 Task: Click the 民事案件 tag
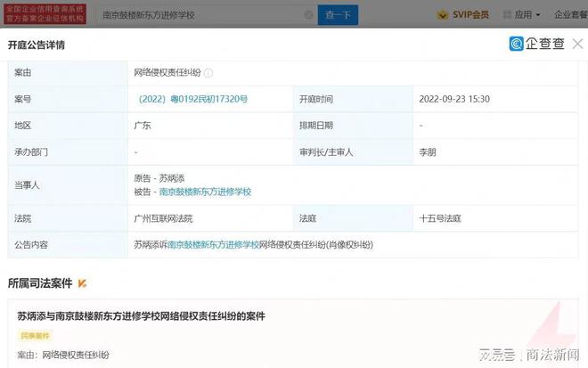[x=35, y=336]
